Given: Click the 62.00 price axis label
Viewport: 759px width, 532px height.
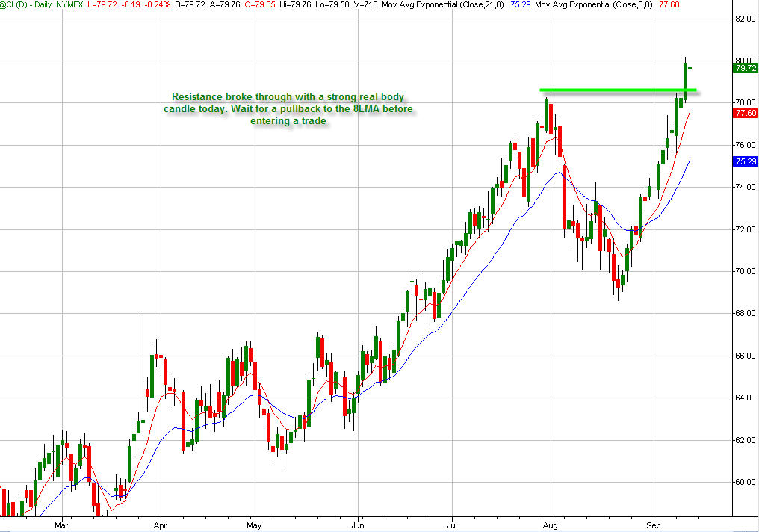Looking at the screenshot, I should tap(746, 440).
